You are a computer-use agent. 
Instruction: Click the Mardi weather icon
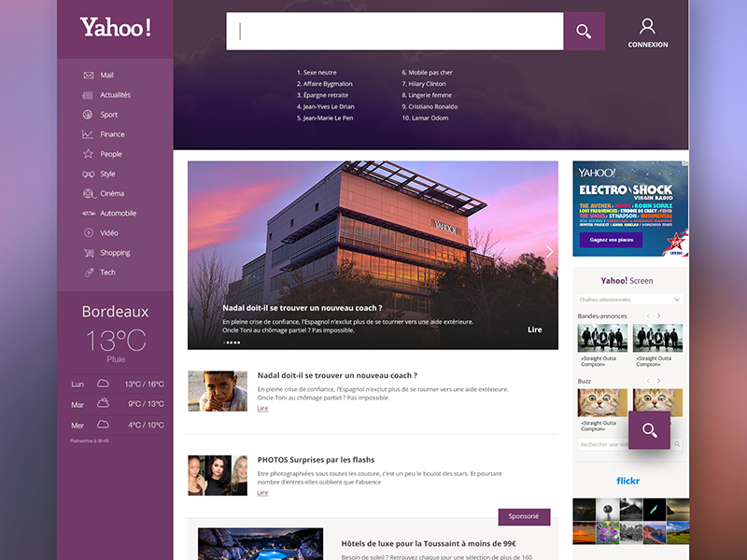[x=103, y=403]
